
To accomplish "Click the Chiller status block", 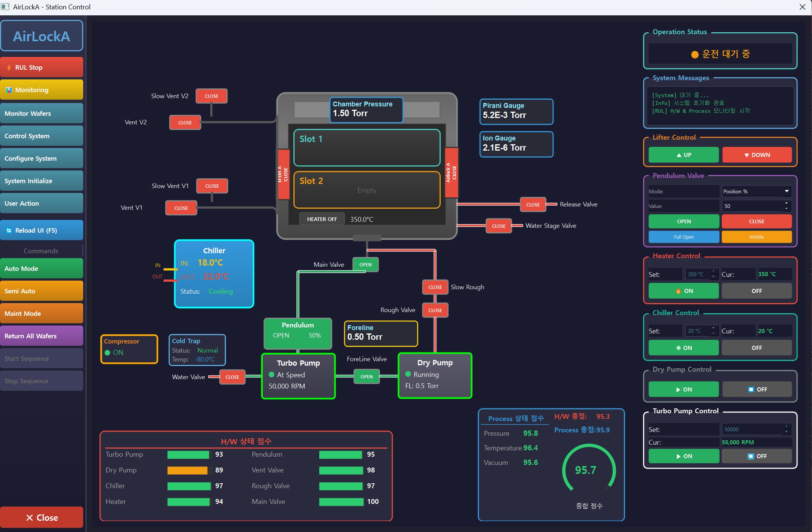I will point(214,274).
